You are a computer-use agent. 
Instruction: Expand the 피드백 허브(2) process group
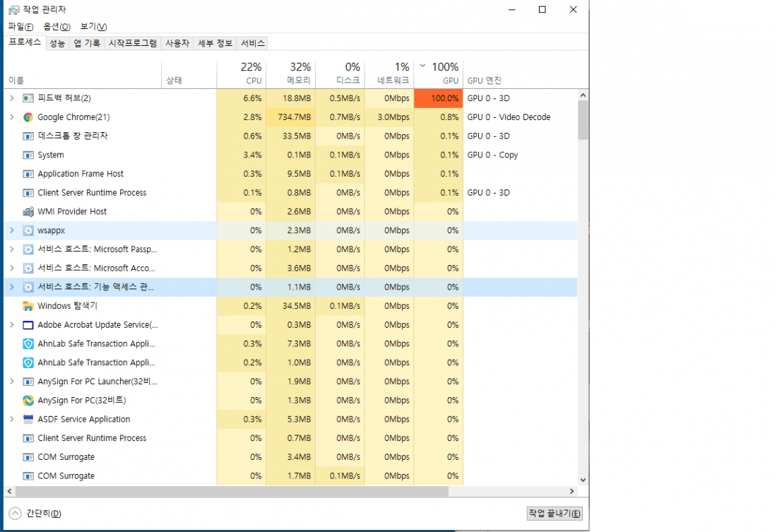tap(11, 98)
